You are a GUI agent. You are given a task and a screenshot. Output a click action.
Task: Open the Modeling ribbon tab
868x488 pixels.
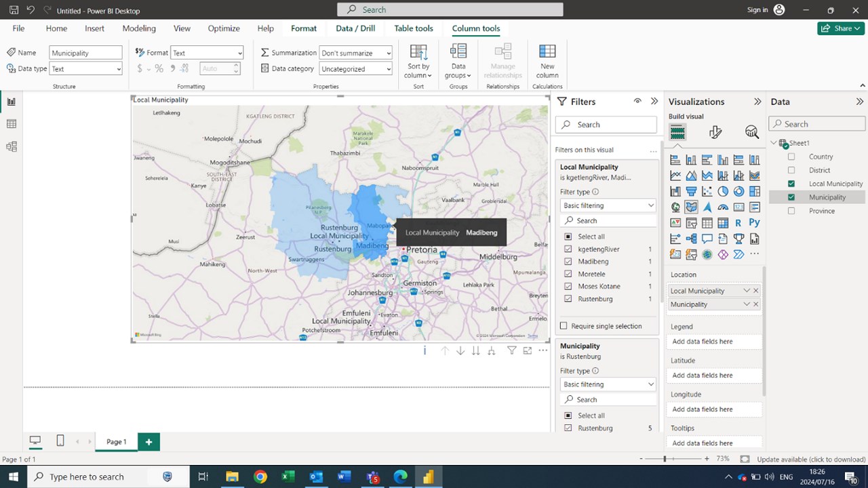pos(139,28)
